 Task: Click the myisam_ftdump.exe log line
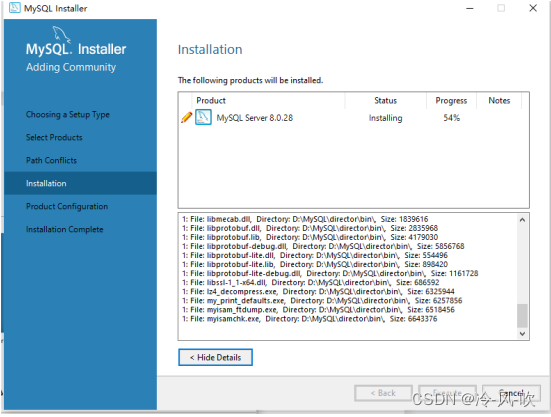pos(318,310)
